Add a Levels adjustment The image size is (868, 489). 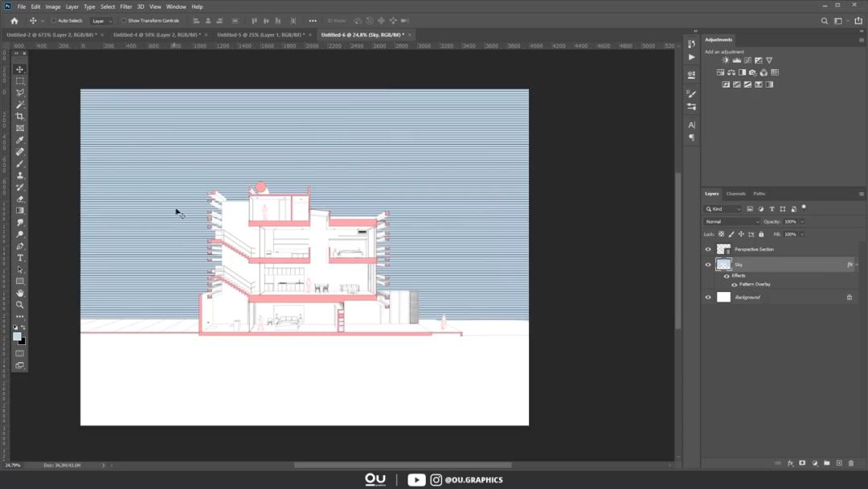737,60
